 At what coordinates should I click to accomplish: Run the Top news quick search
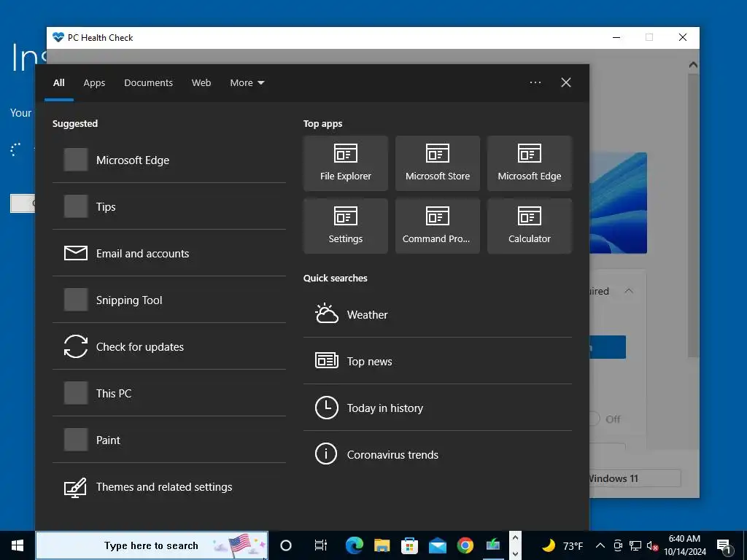click(x=438, y=362)
